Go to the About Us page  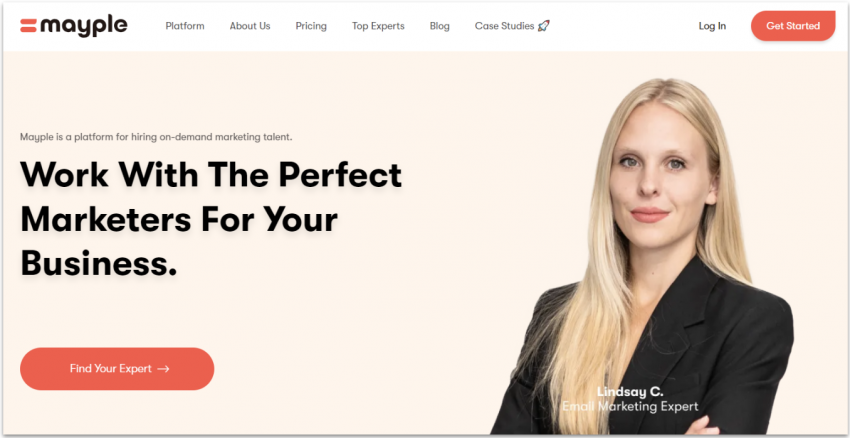(250, 26)
